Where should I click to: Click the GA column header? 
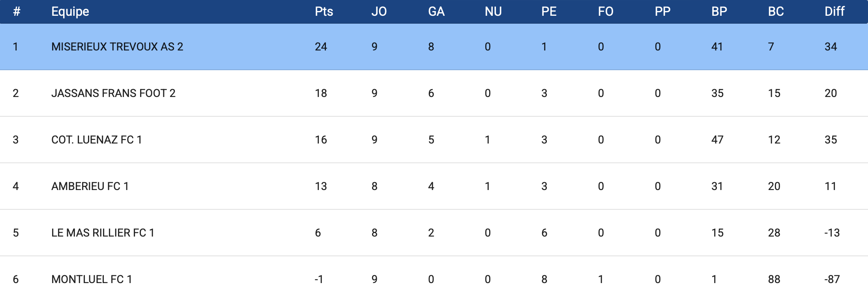click(x=436, y=11)
